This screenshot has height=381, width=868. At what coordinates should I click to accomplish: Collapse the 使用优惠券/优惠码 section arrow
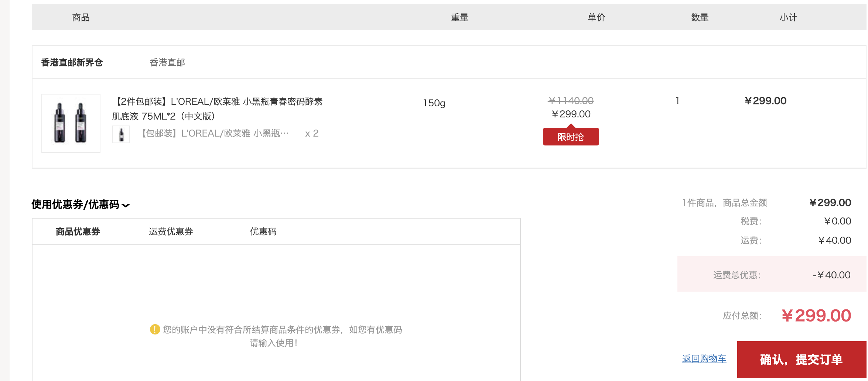click(x=126, y=205)
